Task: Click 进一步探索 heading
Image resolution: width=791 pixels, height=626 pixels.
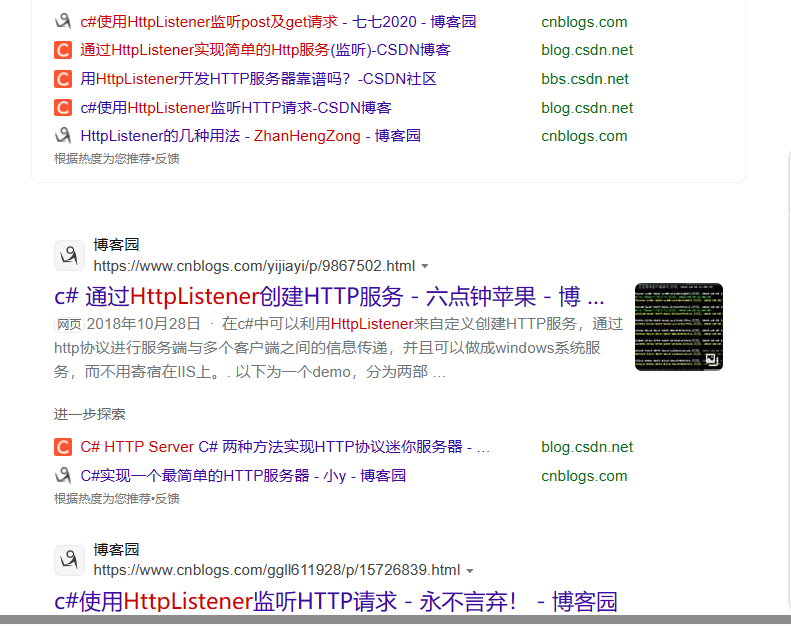Action: [90, 414]
